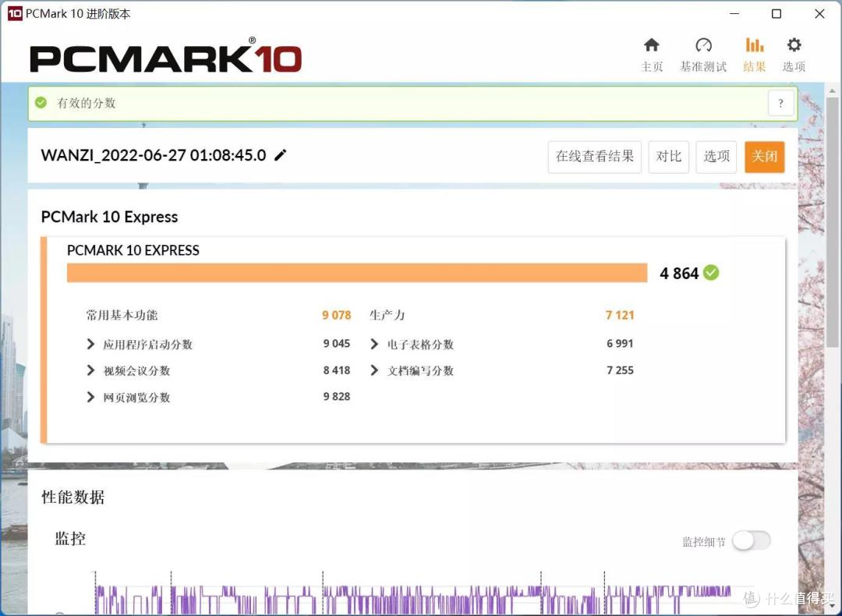Click the value 7 255
The width and height of the screenshot is (842, 616).
tap(620, 370)
